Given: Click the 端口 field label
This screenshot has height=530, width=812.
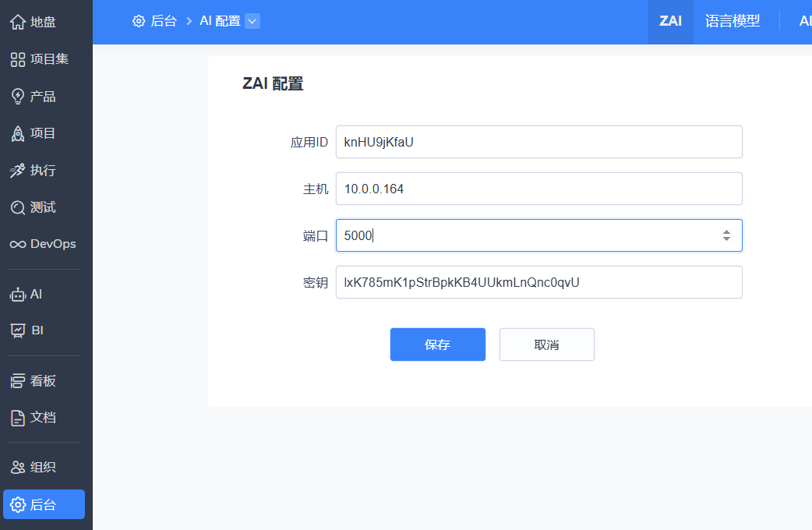Looking at the screenshot, I should coord(316,236).
